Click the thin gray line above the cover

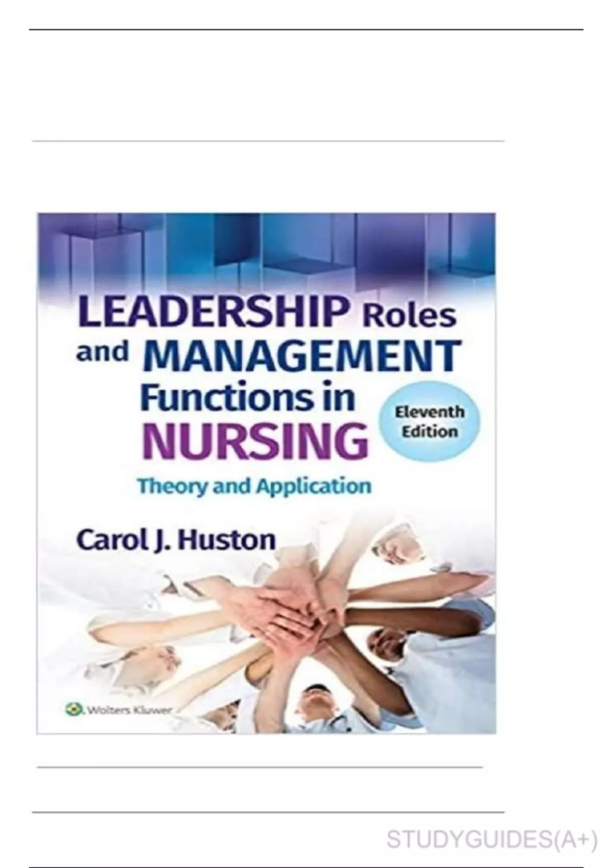pyautogui.click(x=268, y=141)
